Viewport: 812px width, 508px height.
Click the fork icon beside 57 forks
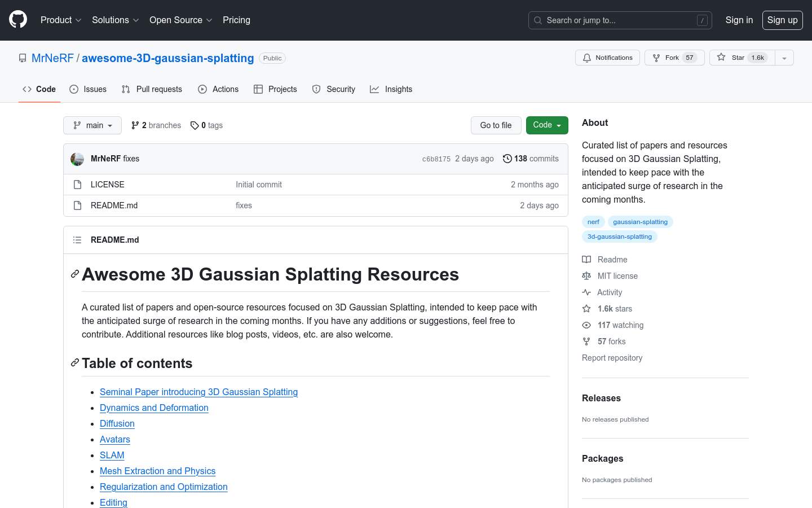[x=586, y=341]
